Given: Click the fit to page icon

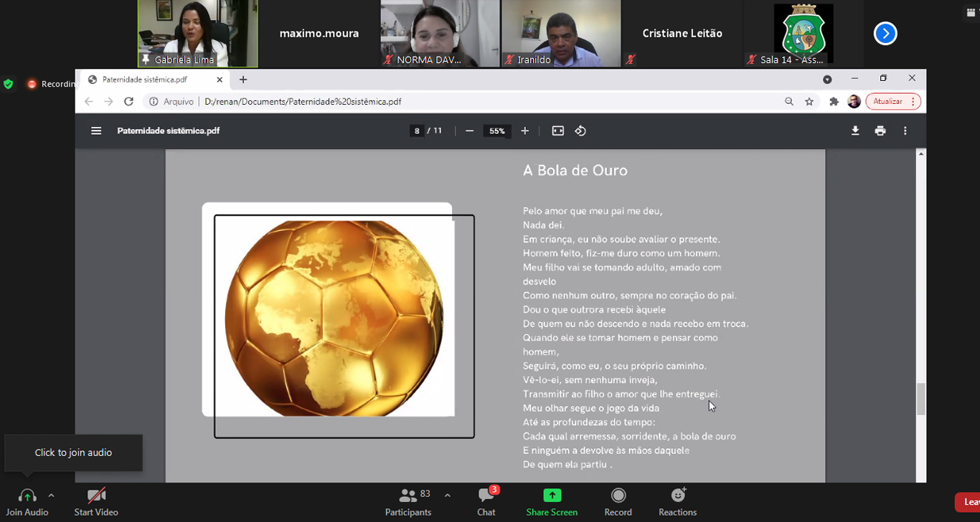Looking at the screenshot, I should pos(557,130).
